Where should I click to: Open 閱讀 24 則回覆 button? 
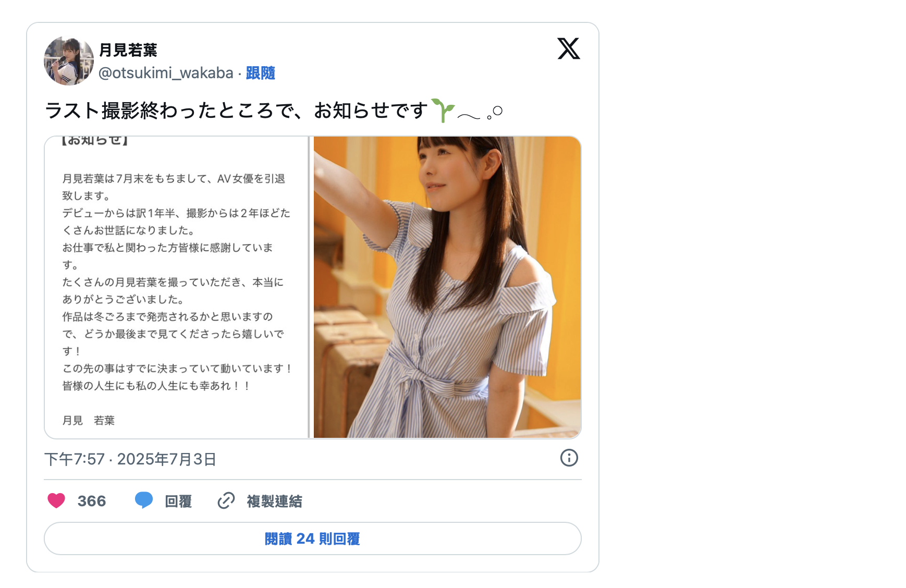pos(313,538)
